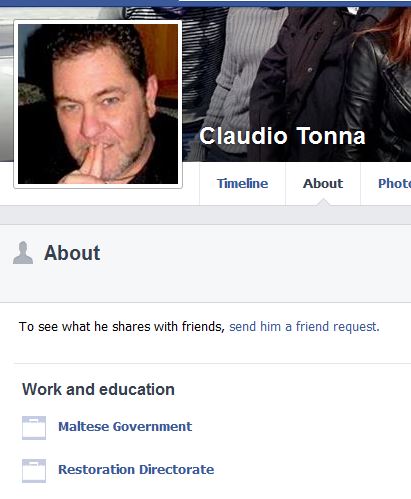Click the Maltese Government page icon
Viewport: 411px width, 499px height.
[34, 428]
